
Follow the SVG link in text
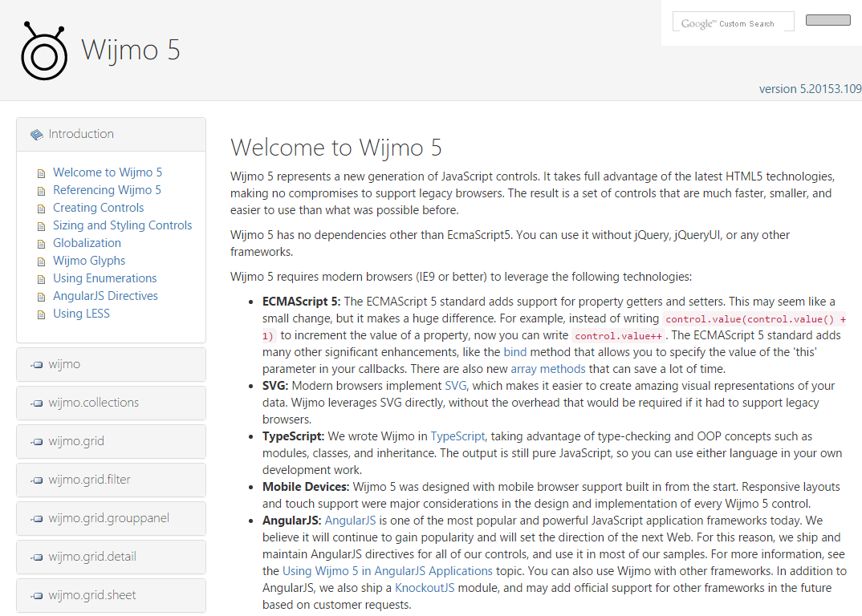[455, 386]
